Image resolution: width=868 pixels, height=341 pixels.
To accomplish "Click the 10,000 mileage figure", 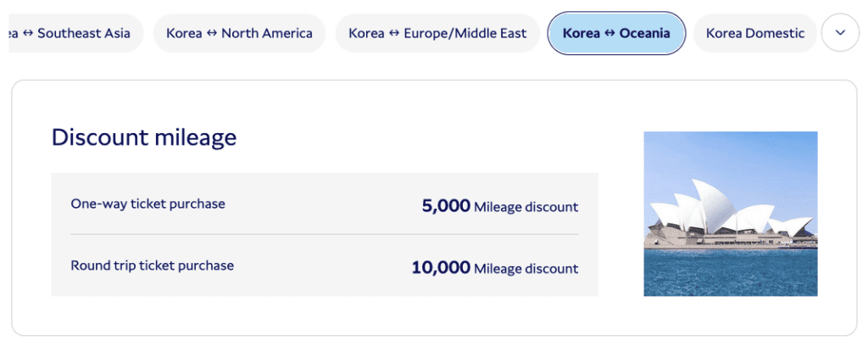I will point(441,268).
